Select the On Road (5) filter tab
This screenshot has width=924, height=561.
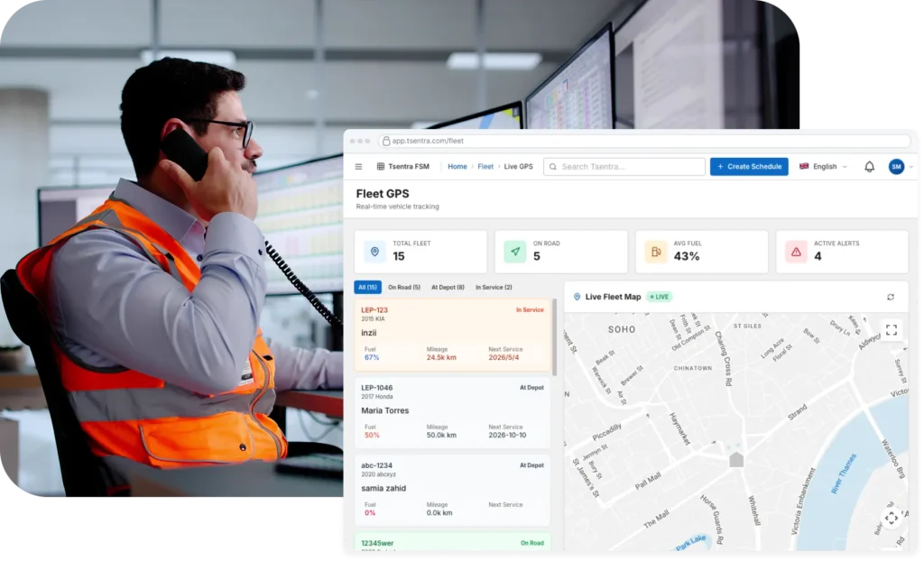[x=404, y=287]
